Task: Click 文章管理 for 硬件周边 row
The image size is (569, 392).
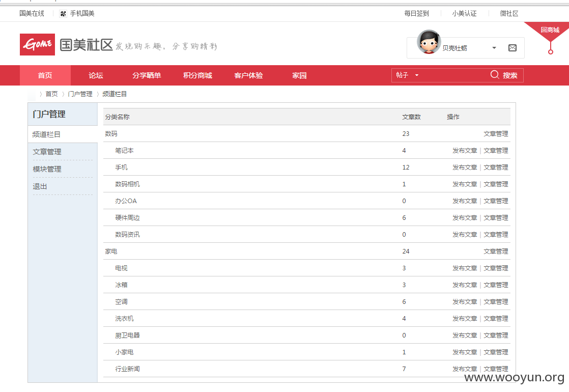Action: click(496, 218)
